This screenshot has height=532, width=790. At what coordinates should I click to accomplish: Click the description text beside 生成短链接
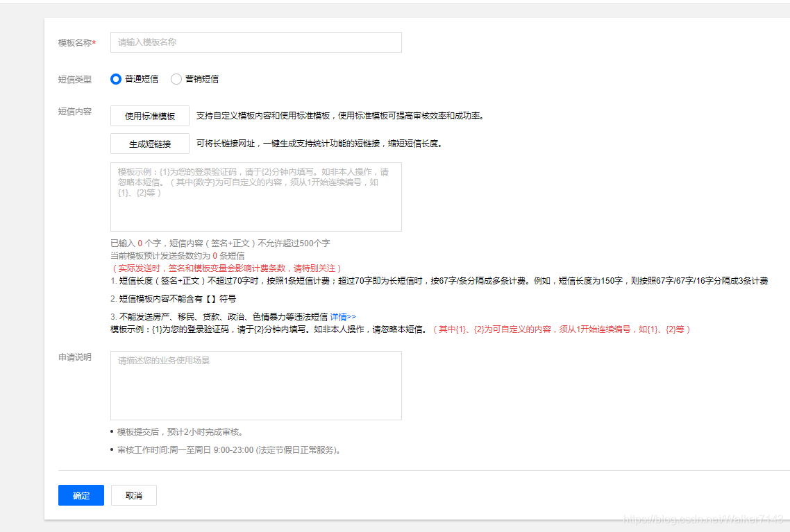pyautogui.click(x=320, y=144)
